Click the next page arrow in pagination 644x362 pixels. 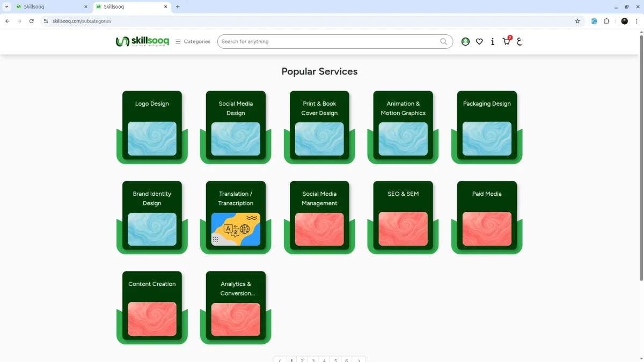pyautogui.click(x=359, y=360)
